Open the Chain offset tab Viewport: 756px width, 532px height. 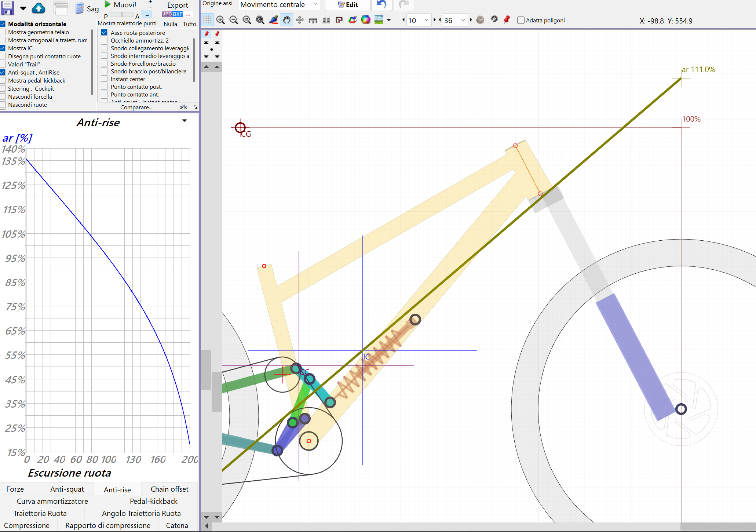169,489
